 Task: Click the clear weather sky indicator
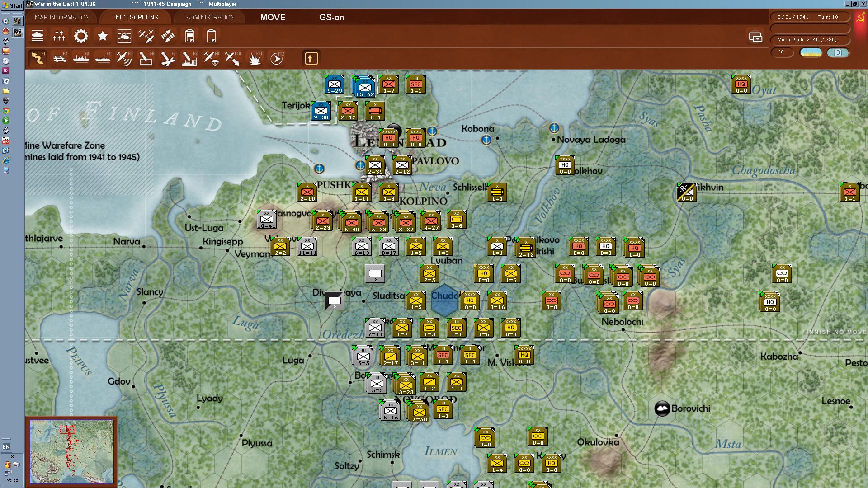811,52
